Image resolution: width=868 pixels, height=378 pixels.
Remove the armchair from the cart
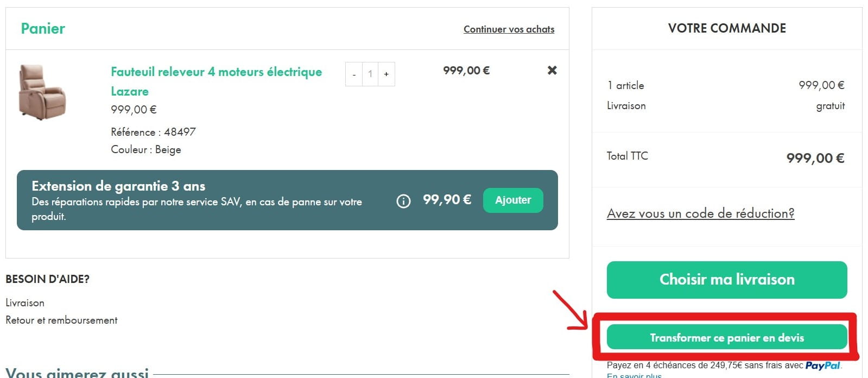[552, 70]
